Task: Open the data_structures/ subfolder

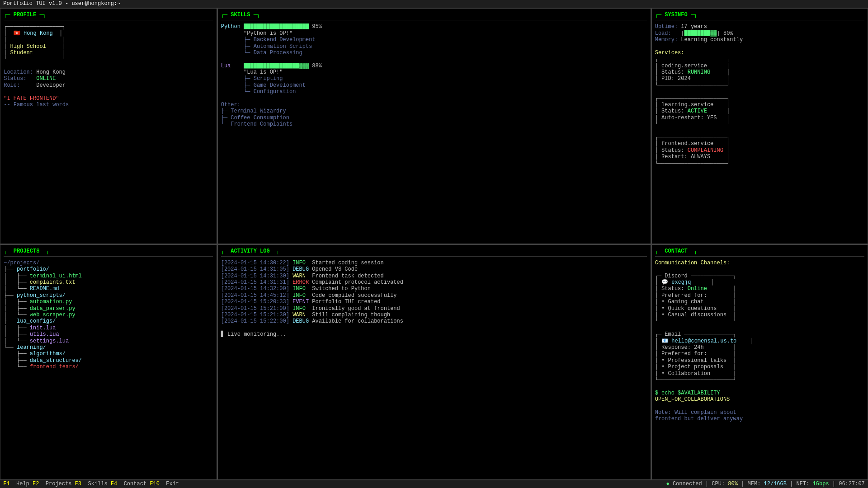Action: [56, 361]
